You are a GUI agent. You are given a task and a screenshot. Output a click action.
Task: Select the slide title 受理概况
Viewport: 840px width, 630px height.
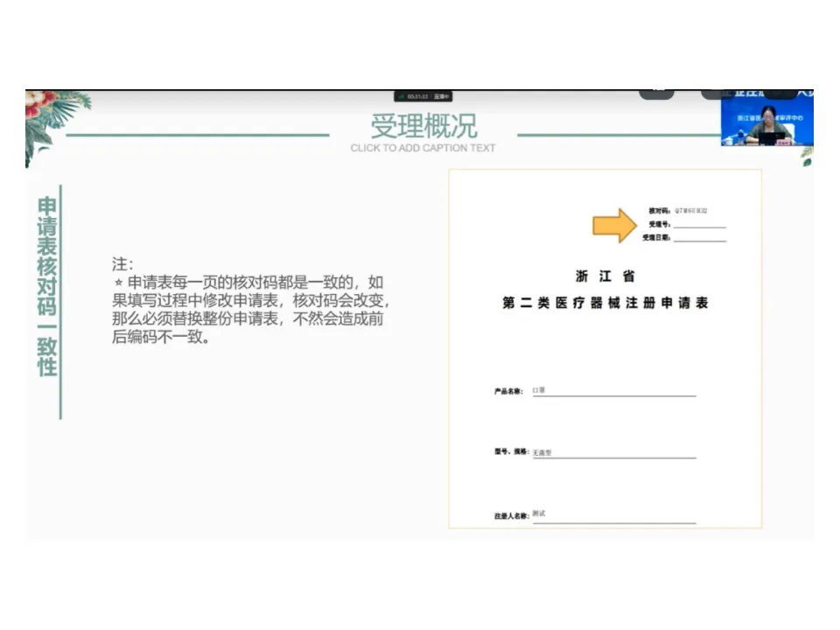[x=423, y=126]
